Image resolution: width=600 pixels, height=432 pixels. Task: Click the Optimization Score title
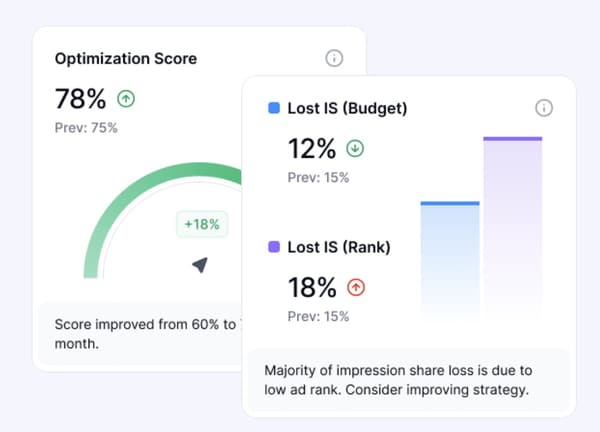click(125, 58)
